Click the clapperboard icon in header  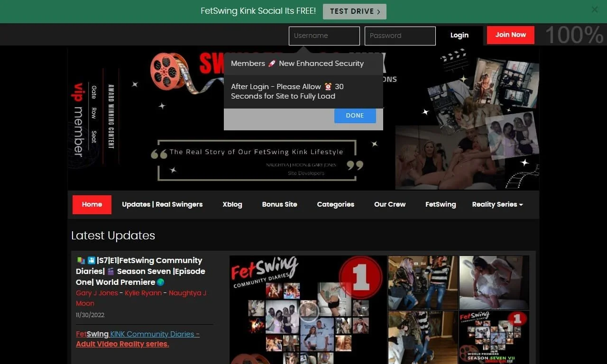point(454,59)
